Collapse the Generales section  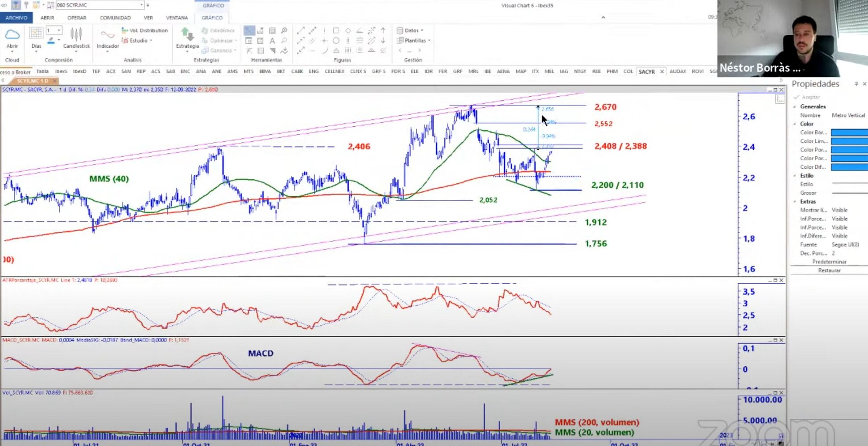795,107
